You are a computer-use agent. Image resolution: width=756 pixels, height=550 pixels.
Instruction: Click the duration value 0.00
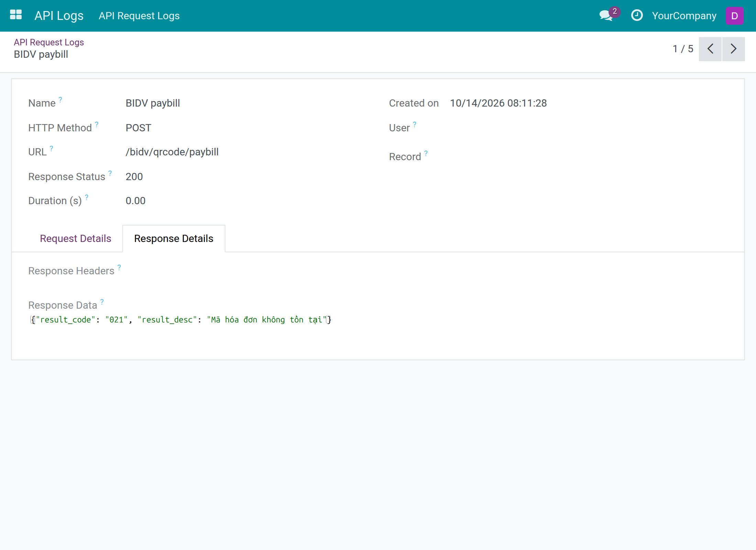[x=136, y=201]
